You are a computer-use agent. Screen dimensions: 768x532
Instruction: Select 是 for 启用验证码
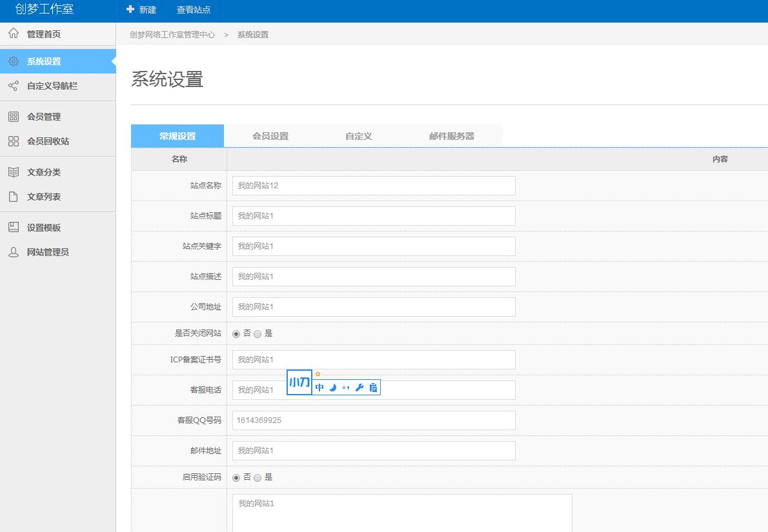pos(258,478)
